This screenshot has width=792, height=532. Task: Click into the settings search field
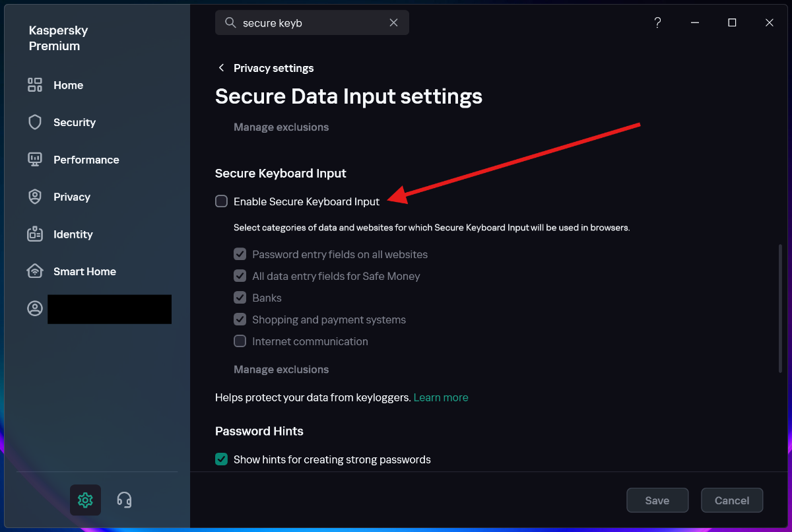(x=310, y=23)
